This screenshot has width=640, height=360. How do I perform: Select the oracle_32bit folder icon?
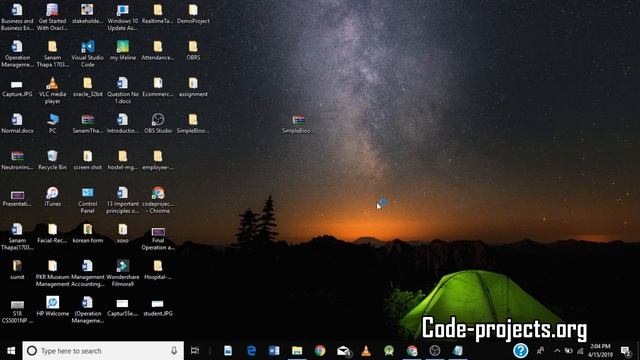pyautogui.click(x=87, y=87)
